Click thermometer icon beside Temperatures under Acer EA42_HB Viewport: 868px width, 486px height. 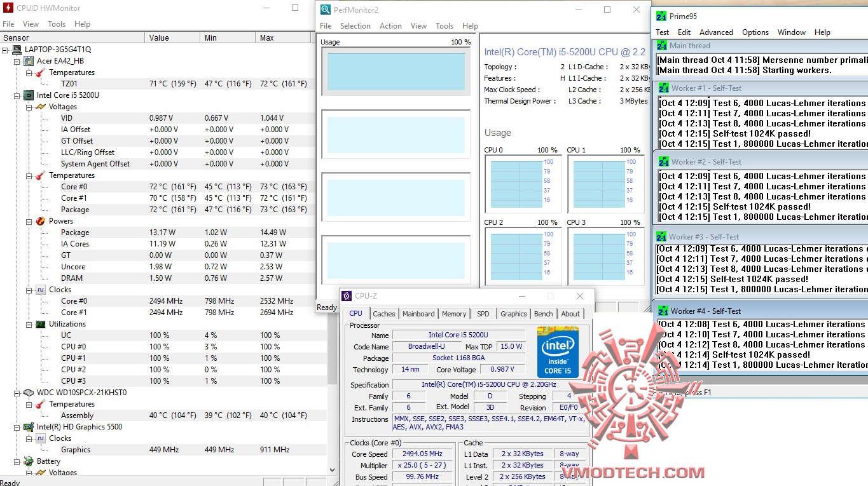(x=39, y=72)
